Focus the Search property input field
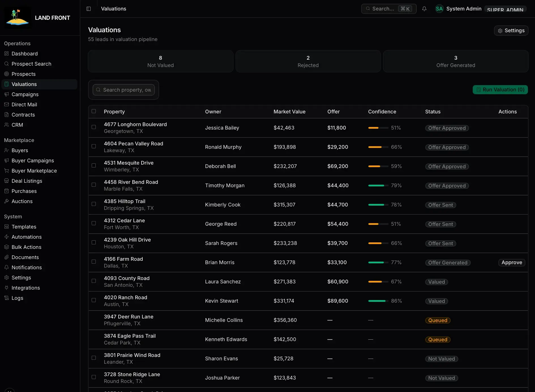 (124, 90)
